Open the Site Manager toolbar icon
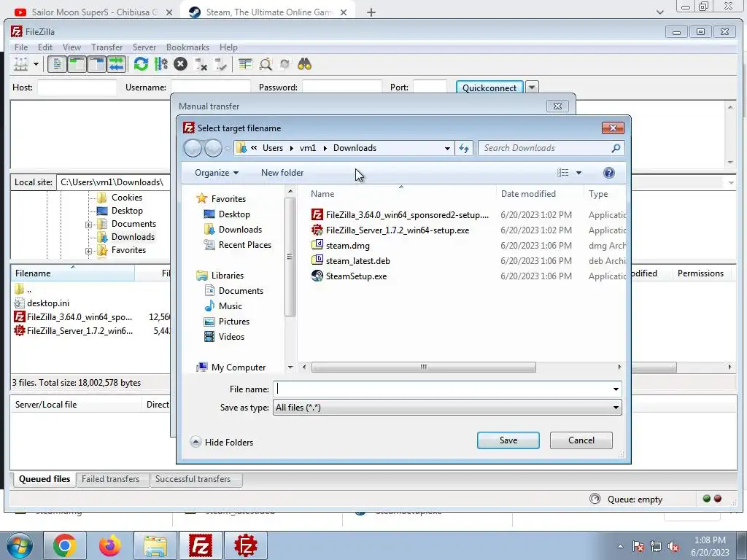Viewport: 747px width, 560px height. point(20,64)
